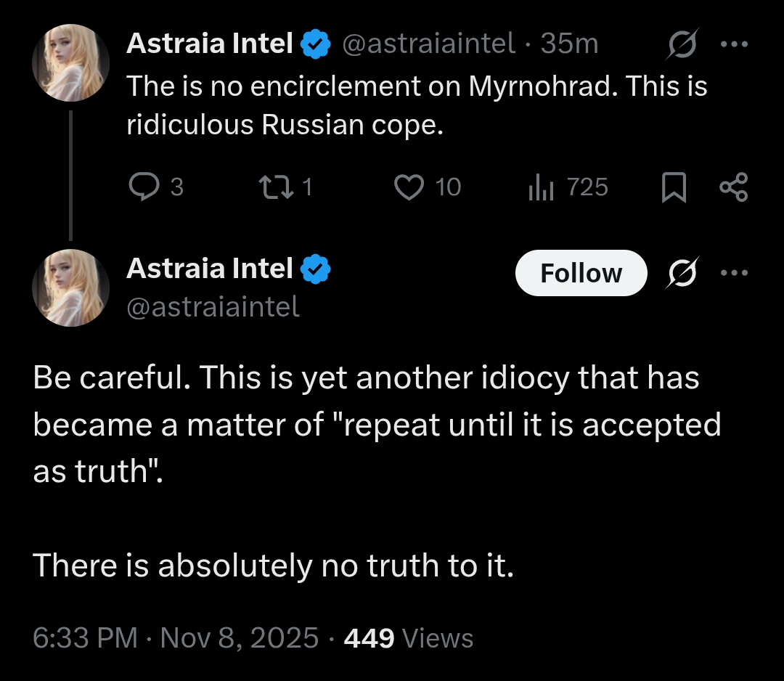Viewport: 784px width, 681px height.
Task: Share the first tweet via share icon
Action: [733, 187]
